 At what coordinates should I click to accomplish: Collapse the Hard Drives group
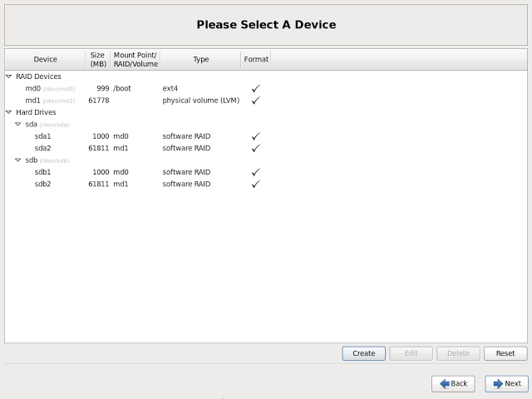[9, 112]
